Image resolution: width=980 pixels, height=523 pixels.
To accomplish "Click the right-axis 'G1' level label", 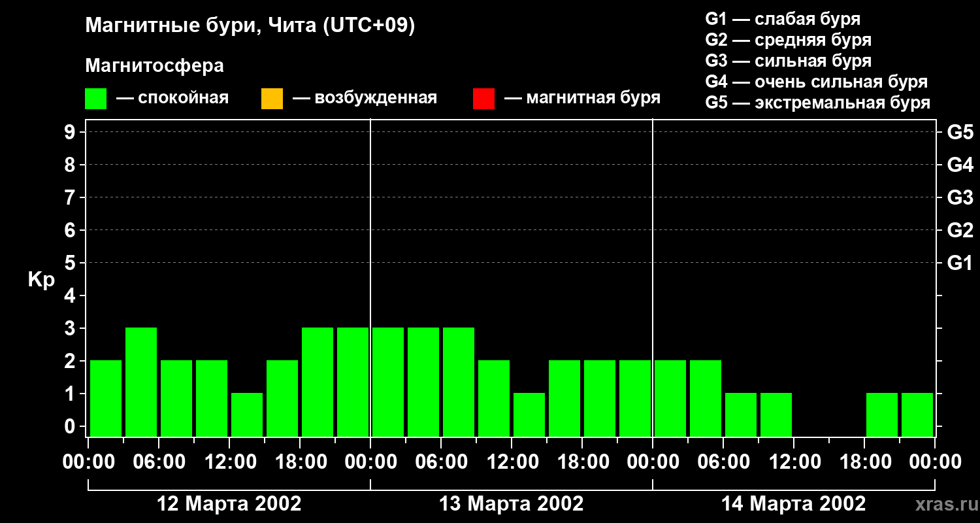I will (960, 263).
